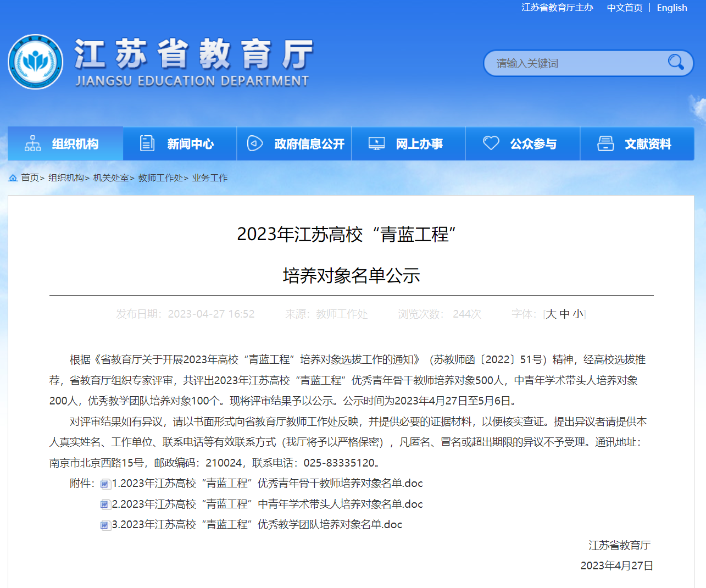Switch to the English version link
The image size is (706, 588).
click(672, 8)
